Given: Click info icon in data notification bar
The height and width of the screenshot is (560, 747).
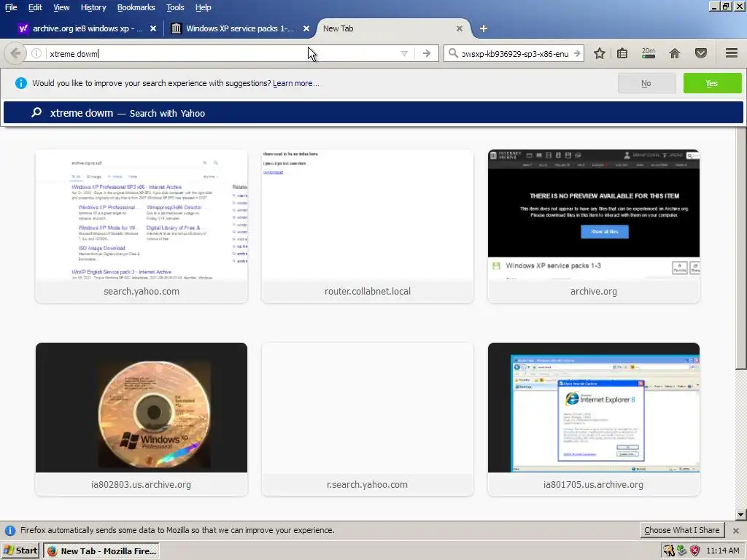Looking at the screenshot, I should 10,531.
